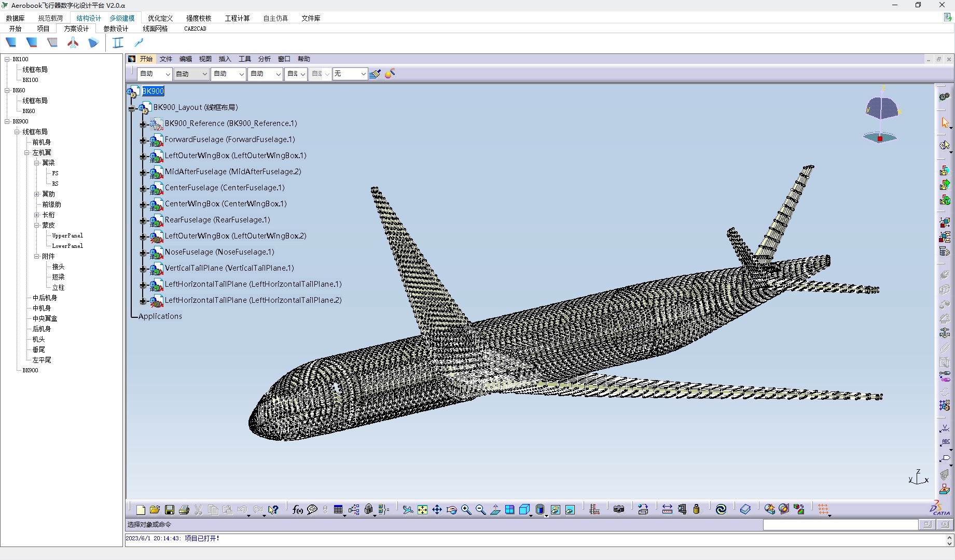Click the Applications node in the CATIA tree

pos(160,316)
